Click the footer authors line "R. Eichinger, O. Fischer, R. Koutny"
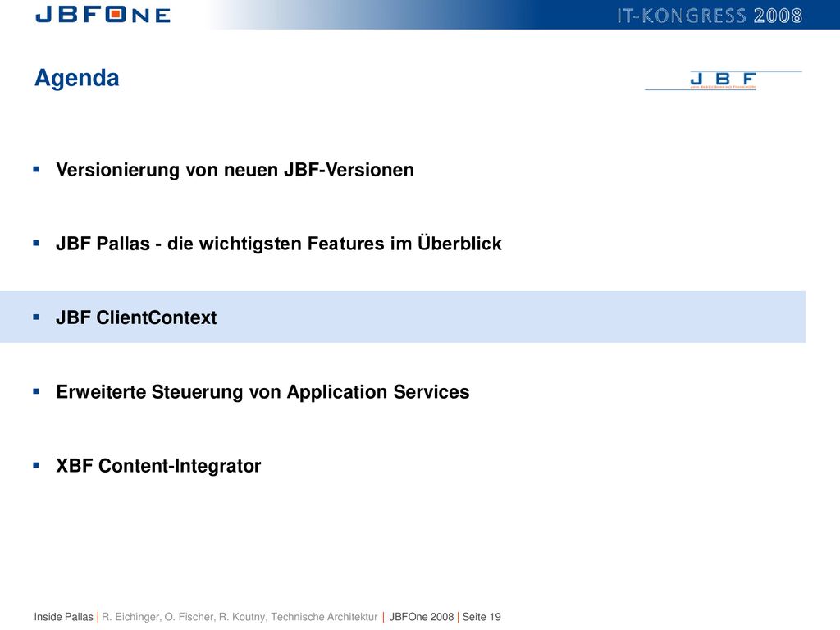The image size is (840, 630). (x=185, y=617)
